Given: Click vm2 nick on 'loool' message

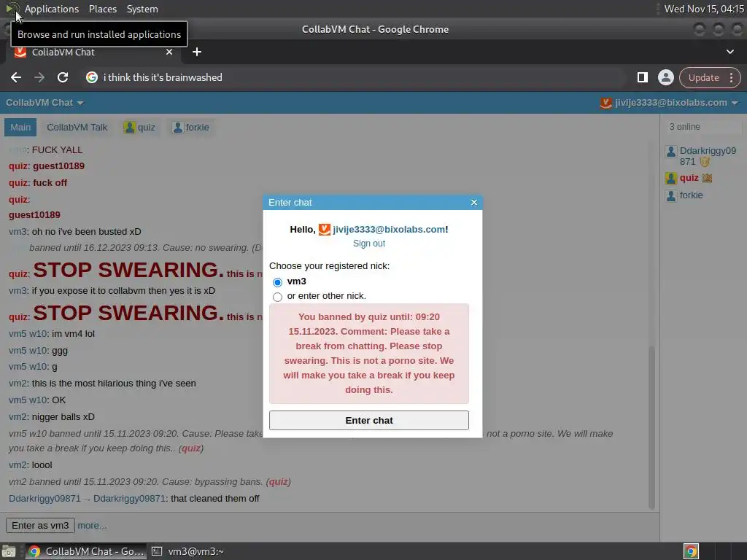Looking at the screenshot, I should click(18, 464).
